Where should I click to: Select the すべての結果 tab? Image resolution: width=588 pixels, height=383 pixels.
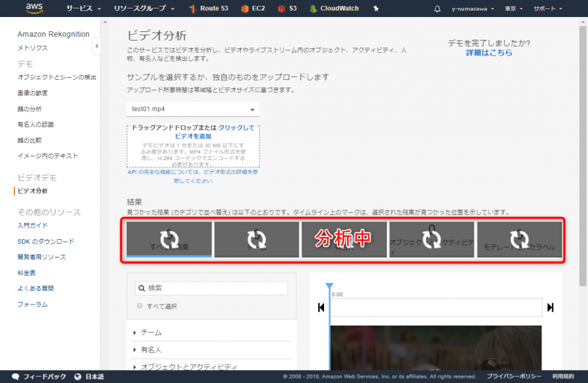coord(169,239)
